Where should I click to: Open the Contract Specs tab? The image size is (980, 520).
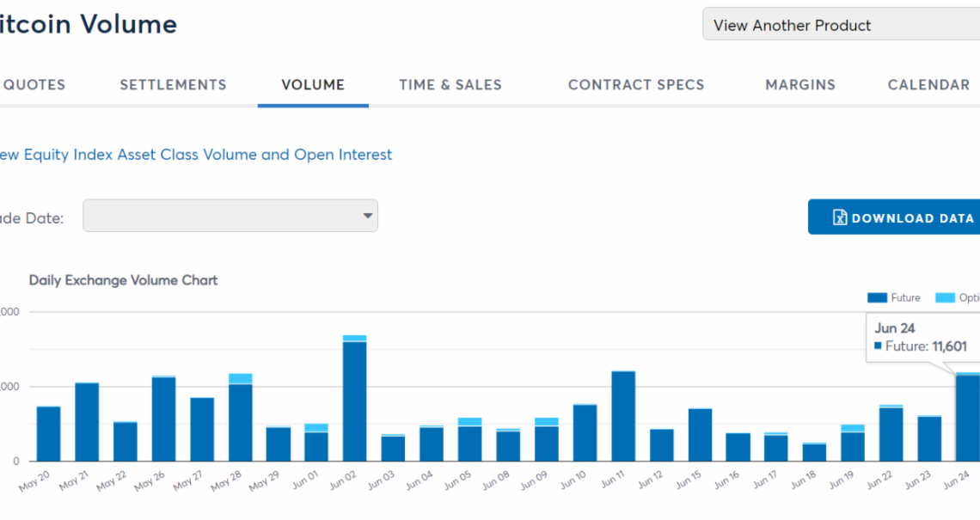635,84
